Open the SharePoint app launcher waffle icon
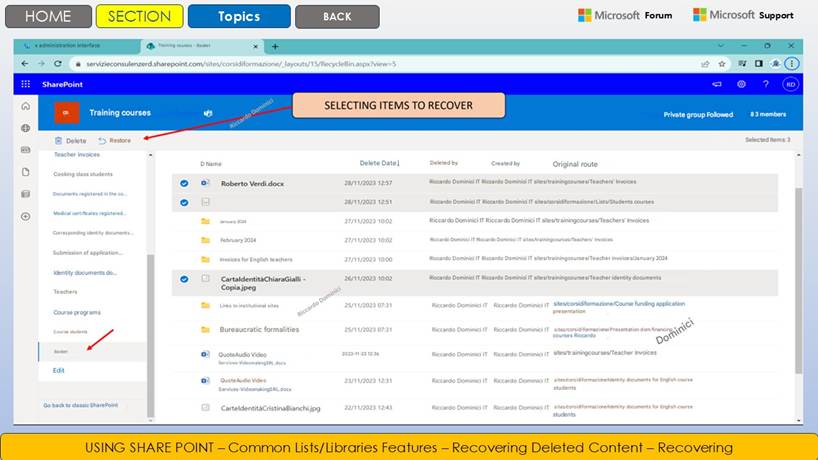 point(25,84)
